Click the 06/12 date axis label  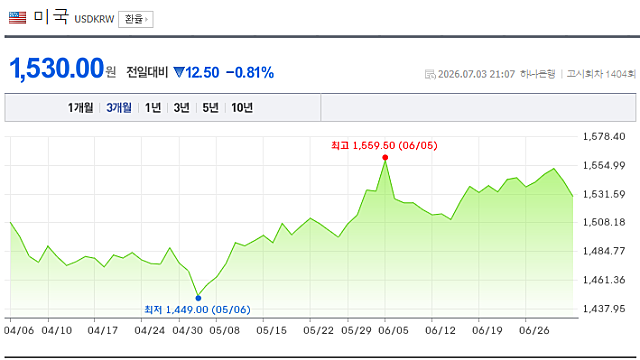440,331
